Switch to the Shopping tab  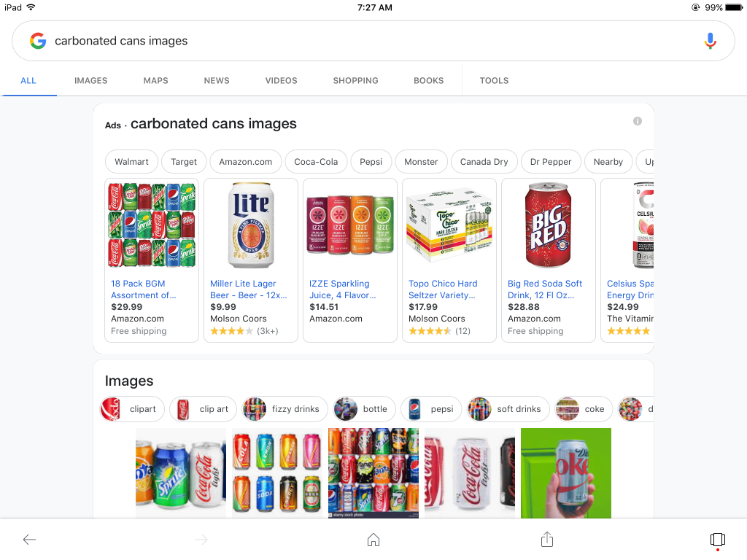355,81
